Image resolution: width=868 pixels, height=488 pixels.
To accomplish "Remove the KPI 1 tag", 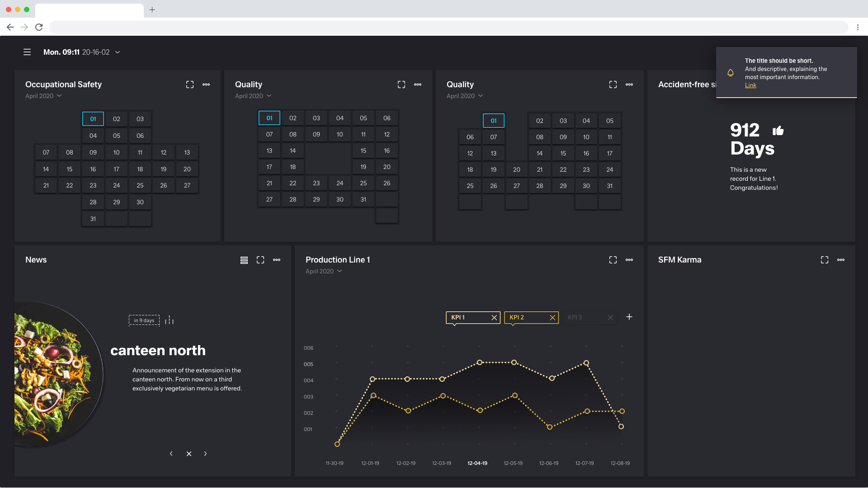I will point(494,318).
